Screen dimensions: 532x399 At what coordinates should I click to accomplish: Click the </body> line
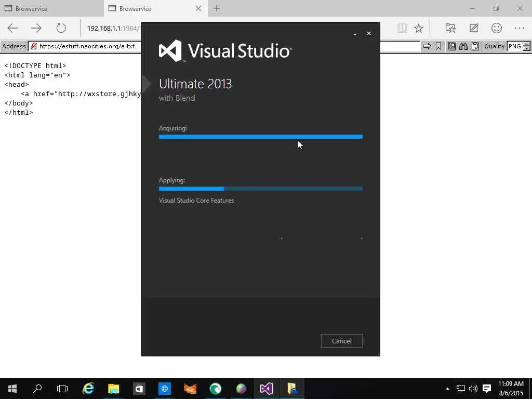(19, 103)
